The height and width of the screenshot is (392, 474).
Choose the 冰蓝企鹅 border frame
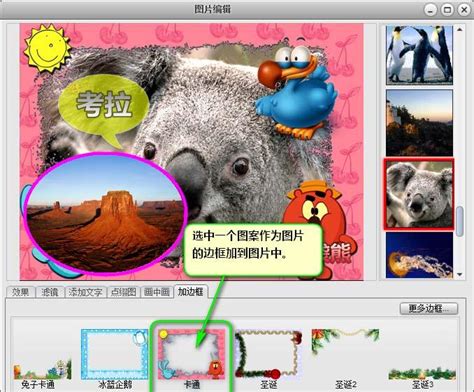[x=115, y=359]
